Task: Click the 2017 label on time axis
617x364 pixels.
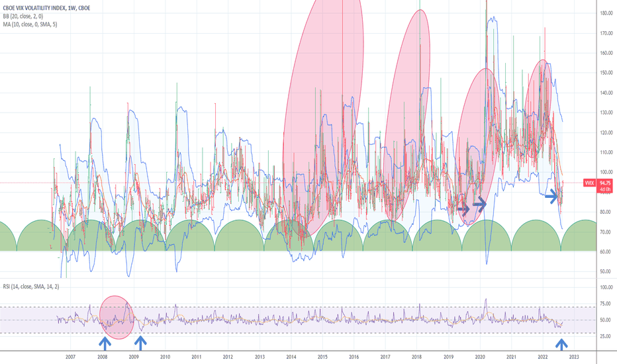Action: coord(385,357)
